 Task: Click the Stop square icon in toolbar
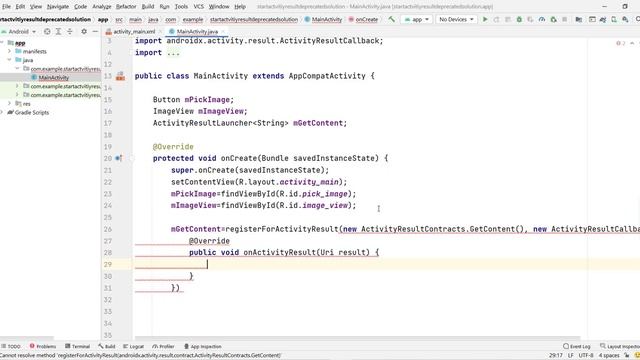click(x=564, y=19)
